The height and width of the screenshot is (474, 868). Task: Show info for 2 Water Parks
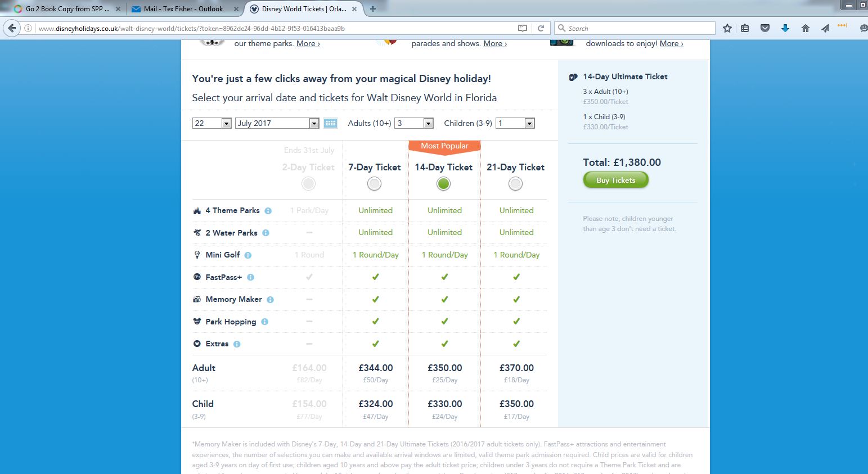[266, 233]
